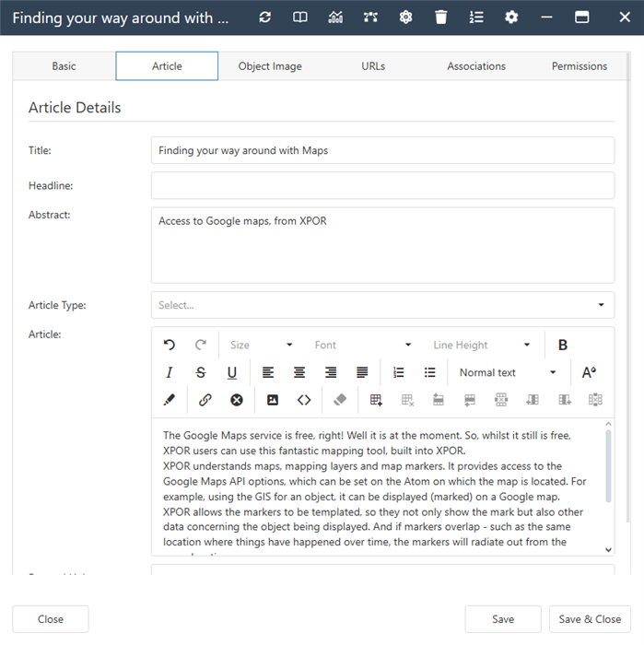Screen dimensions: 644x645
Task: Click the Save & Close button
Action: tap(590, 619)
